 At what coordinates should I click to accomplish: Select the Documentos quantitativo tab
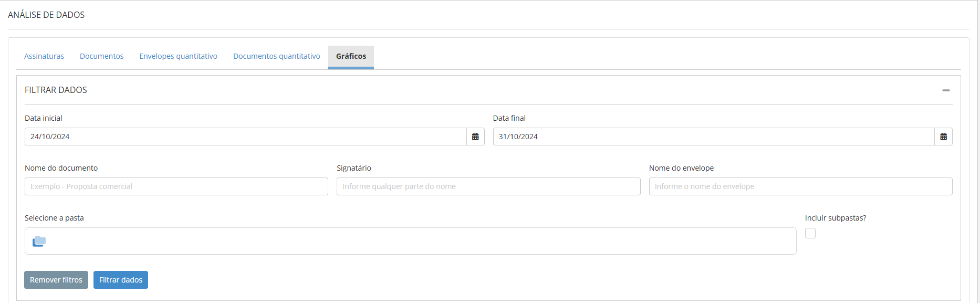coord(276,56)
